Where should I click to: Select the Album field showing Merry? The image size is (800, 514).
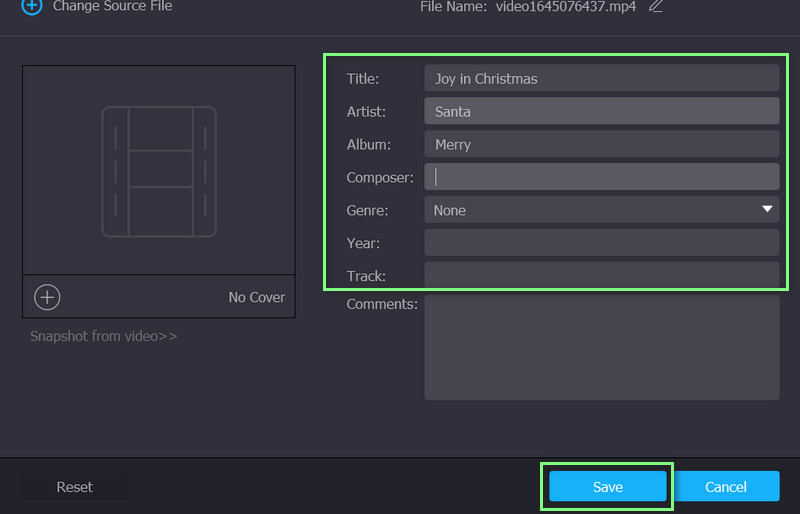coord(600,145)
